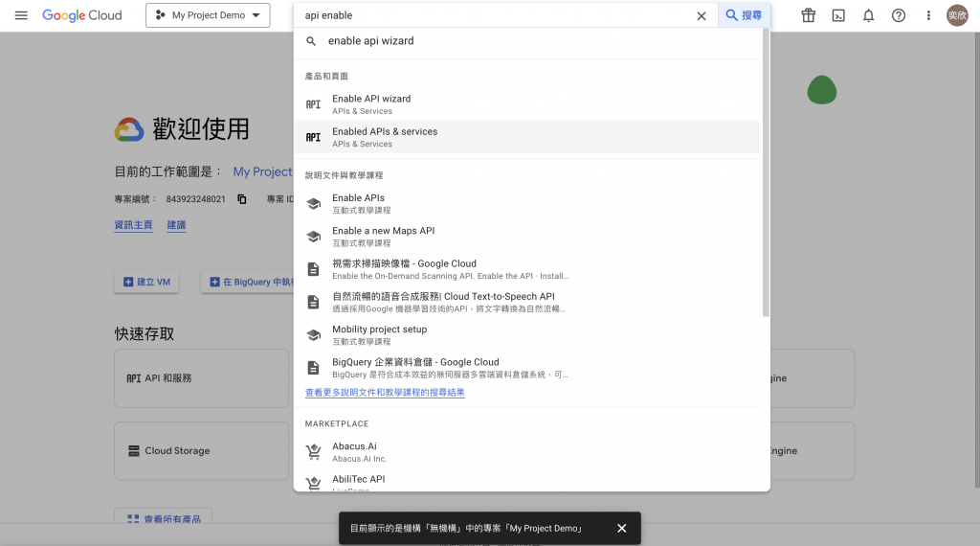Open the main navigation hamburger menu

pos(21,15)
